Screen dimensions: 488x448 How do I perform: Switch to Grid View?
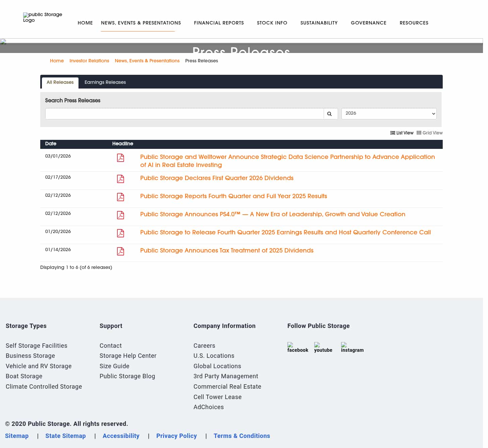point(430,133)
